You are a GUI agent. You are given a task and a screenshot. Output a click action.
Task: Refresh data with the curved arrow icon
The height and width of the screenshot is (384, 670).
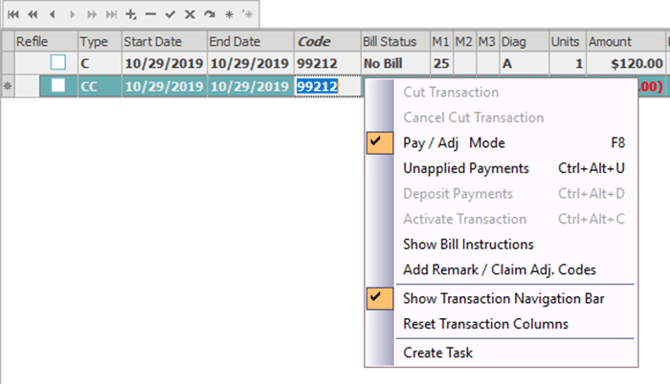(209, 15)
